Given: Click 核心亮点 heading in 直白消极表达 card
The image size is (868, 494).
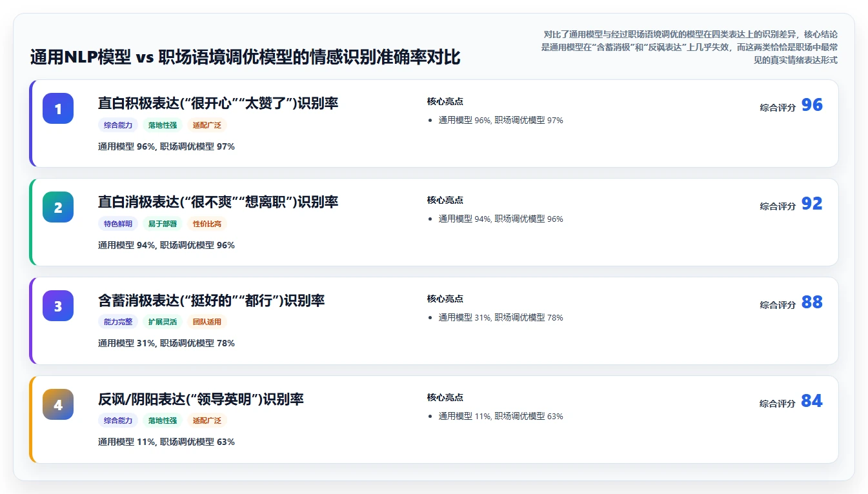Looking at the screenshot, I should [445, 200].
